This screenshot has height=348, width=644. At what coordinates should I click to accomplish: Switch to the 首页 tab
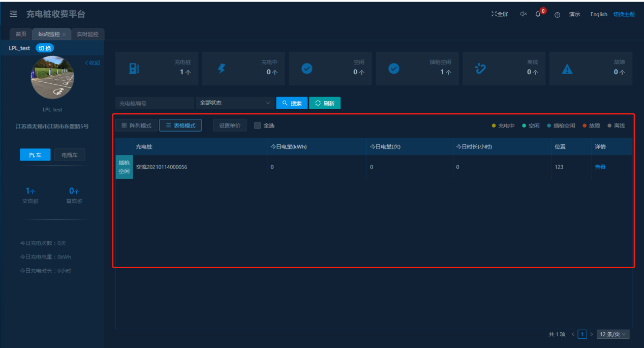[21, 35]
